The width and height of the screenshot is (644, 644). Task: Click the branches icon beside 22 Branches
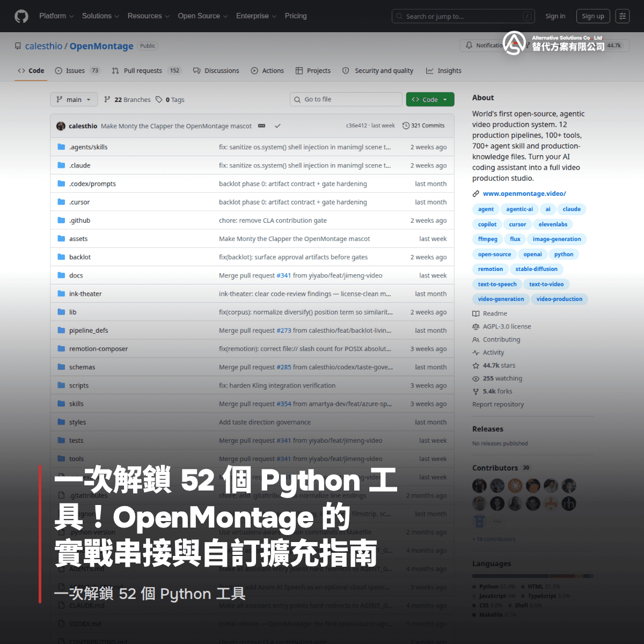107,99
